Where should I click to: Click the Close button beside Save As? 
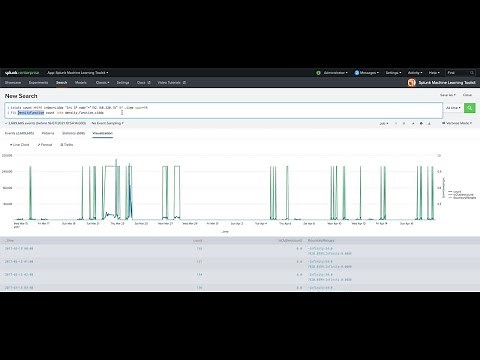tap(467, 95)
